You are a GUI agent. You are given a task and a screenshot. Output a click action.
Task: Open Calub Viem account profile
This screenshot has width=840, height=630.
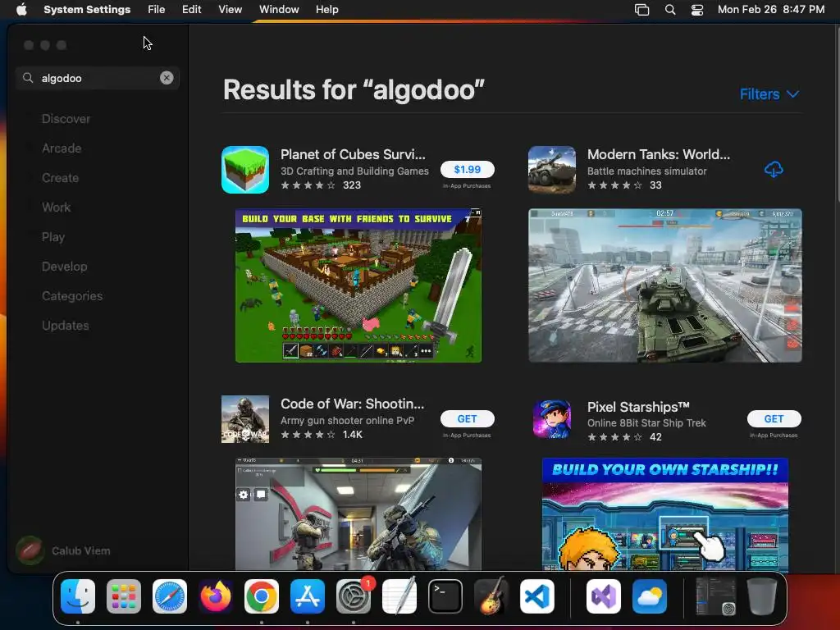coord(63,550)
